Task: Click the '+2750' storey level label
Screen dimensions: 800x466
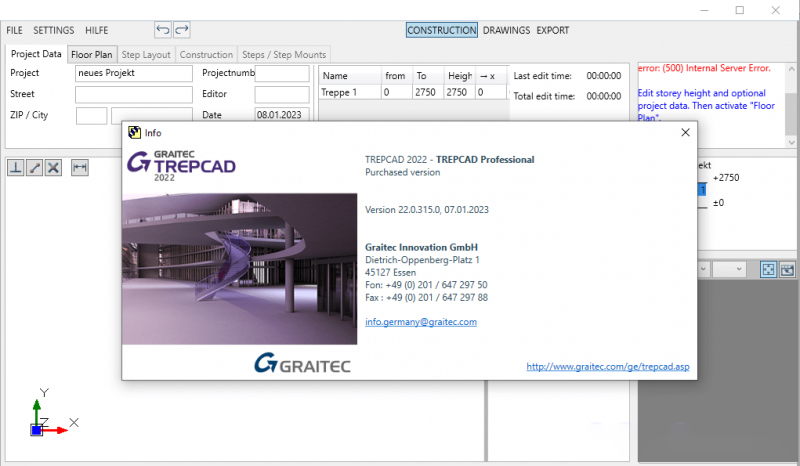Action: pyautogui.click(x=726, y=178)
